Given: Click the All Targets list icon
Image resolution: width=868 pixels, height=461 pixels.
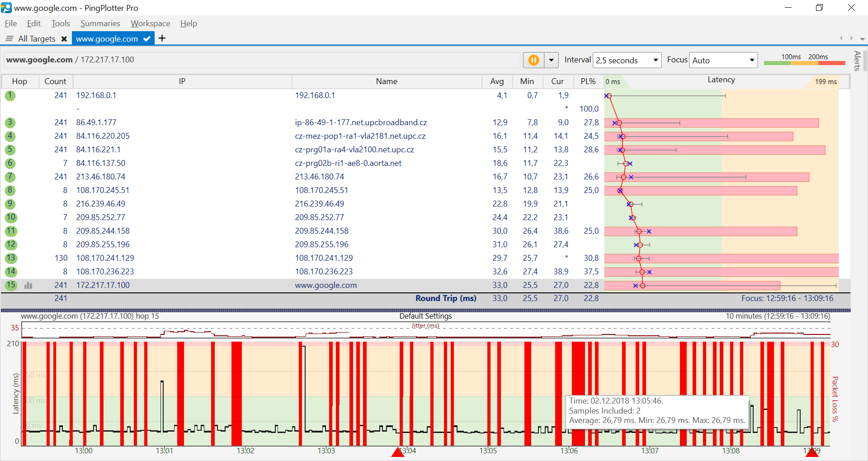Looking at the screenshot, I should pyautogui.click(x=9, y=39).
